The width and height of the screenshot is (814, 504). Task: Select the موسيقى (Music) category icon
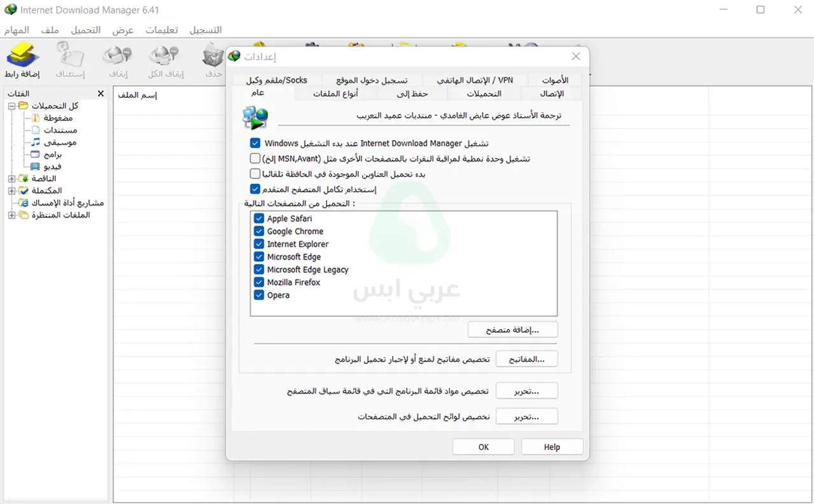(36, 142)
